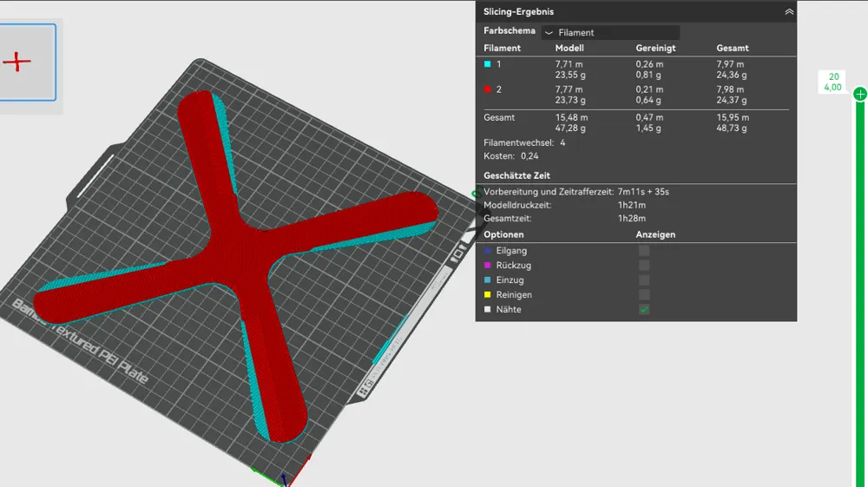This screenshot has height=487, width=868.
Task: Collapse the Slicing-Ergebnis panel
Action: pyautogui.click(x=789, y=11)
